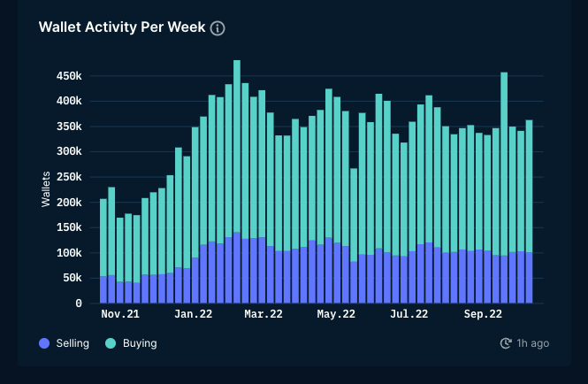Click the 'Wallet Activity Per Week' title

click(x=122, y=27)
